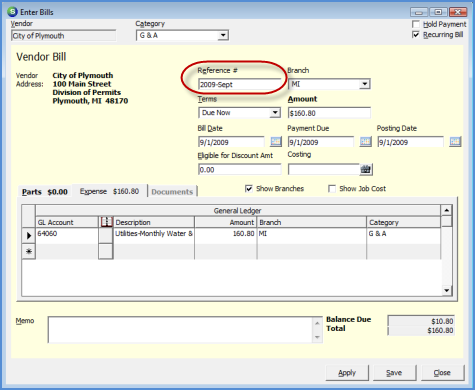Minimize the Enter Bills window

point(419,12)
